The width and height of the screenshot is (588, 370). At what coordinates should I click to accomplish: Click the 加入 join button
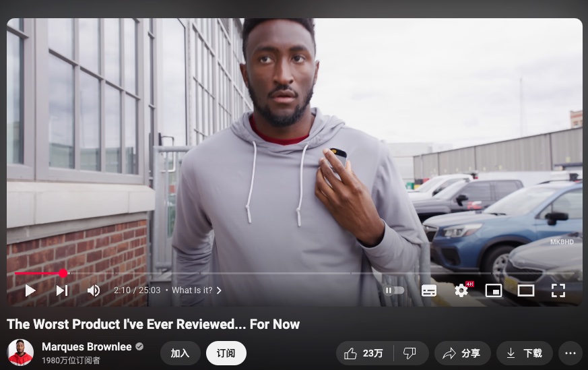point(180,353)
